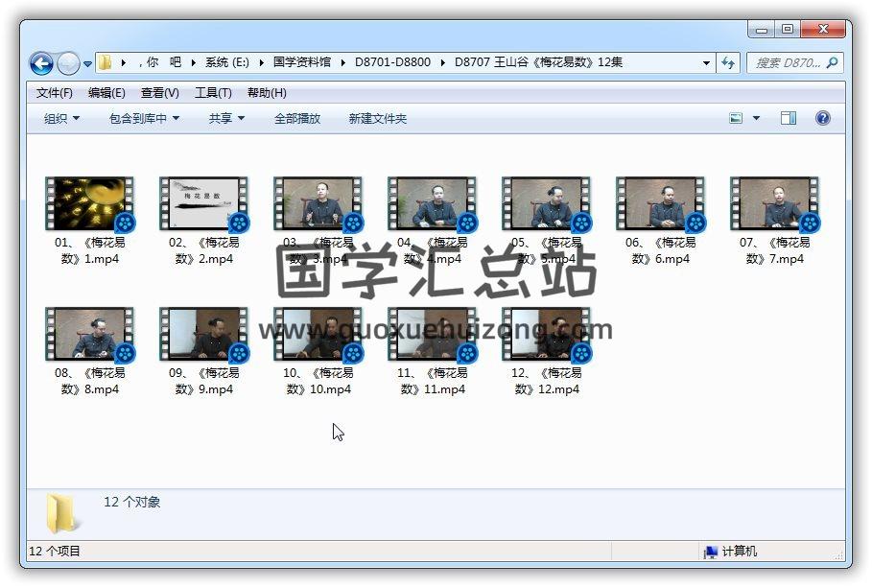
Task: Click the 全部播放 button
Action: click(297, 118)
